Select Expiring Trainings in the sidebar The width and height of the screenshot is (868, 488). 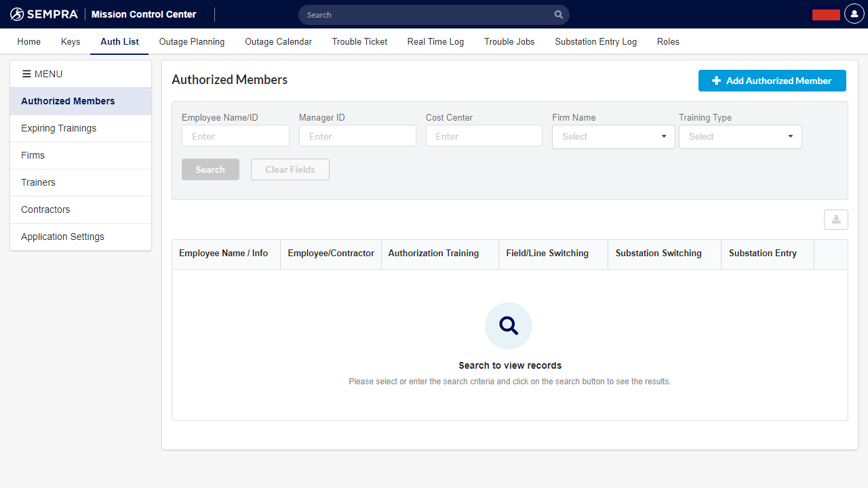[59, 128]
